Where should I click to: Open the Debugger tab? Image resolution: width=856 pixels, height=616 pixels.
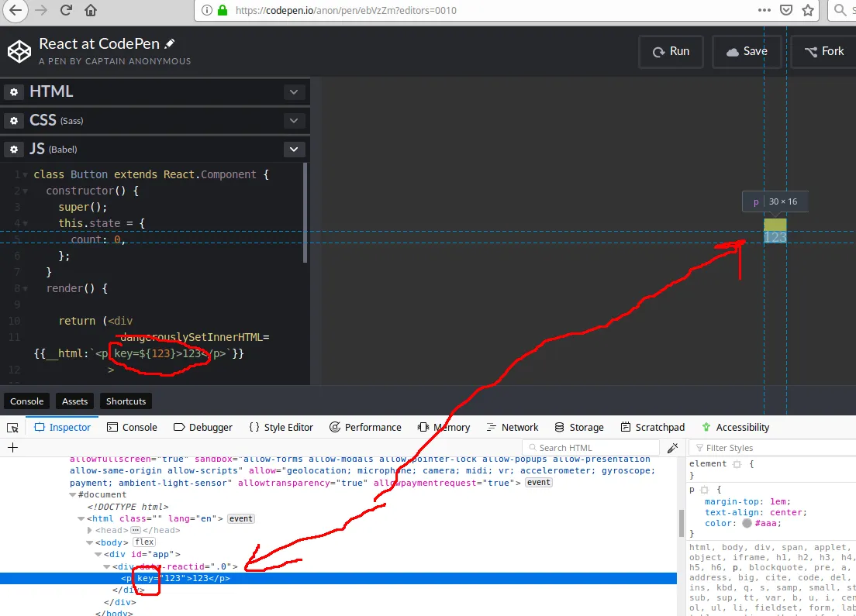[x=202, y=427]
